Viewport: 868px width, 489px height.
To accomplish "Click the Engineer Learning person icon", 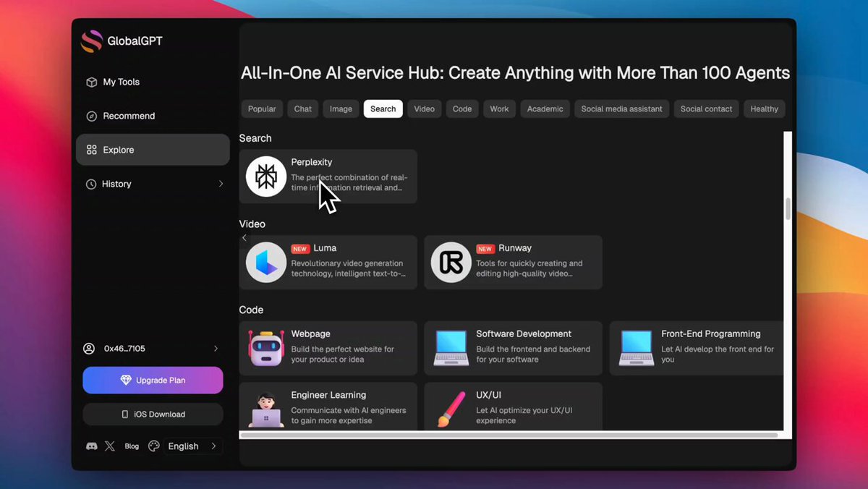I will pos(266,409).
